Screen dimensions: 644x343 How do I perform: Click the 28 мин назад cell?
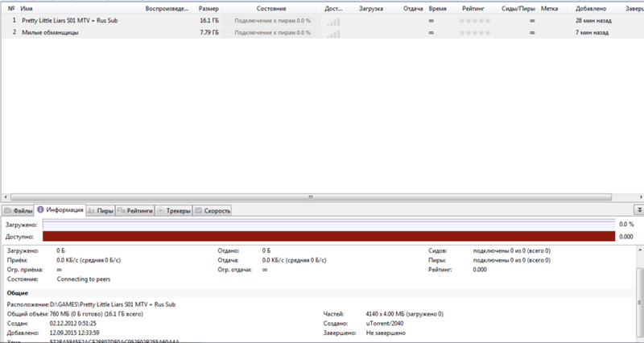click(x=593, y=21)
